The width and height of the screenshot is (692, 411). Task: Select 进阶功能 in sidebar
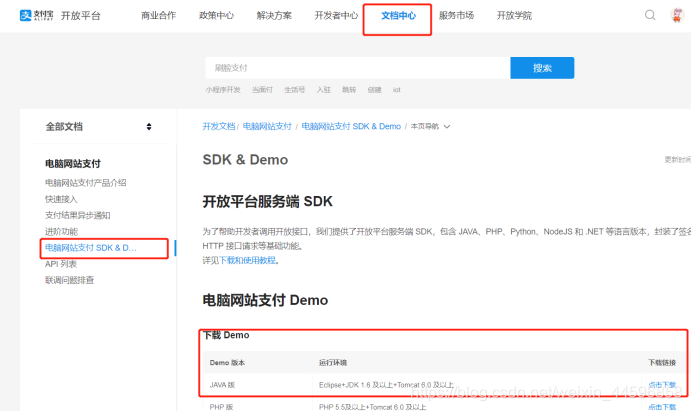click(x=61, y=231)
